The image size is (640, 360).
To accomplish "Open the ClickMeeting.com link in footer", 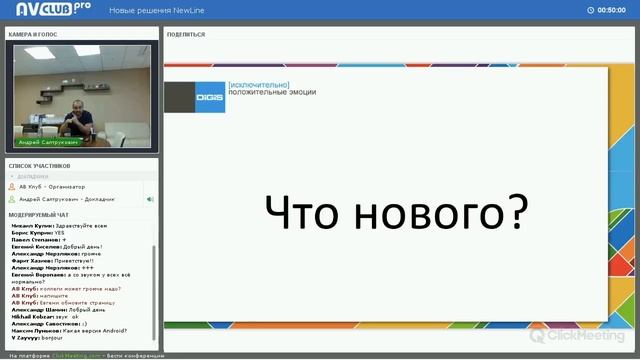I will click(76, 356).
